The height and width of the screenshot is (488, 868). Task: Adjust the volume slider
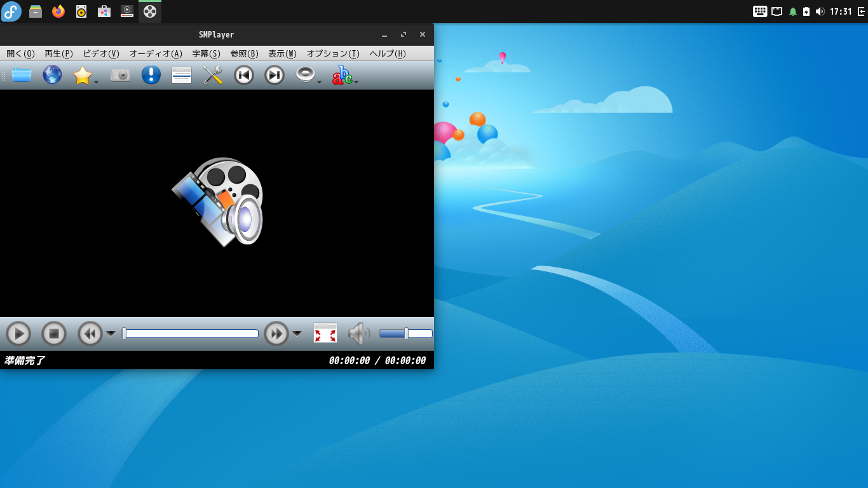[406, 334]
